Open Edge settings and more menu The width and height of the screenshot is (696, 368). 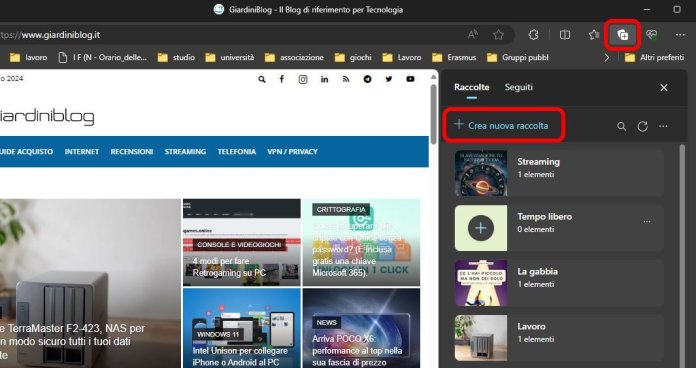[x=680, y=35]
